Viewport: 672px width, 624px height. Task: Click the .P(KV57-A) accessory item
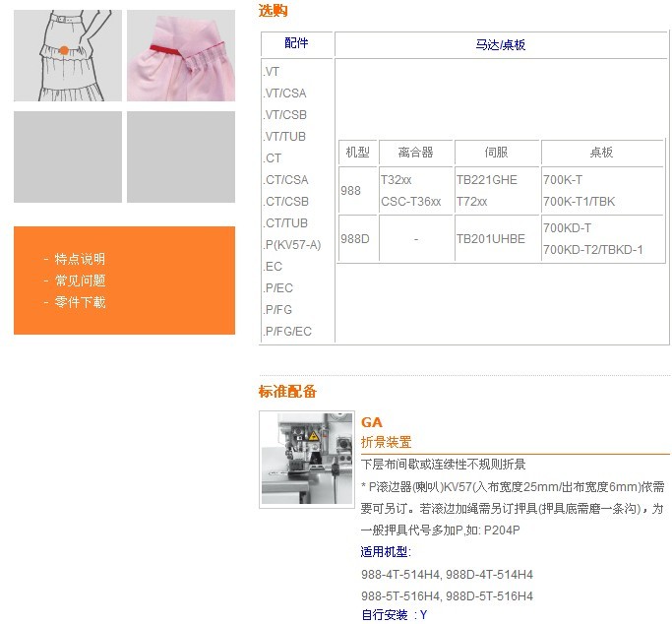tap(291, 245)
